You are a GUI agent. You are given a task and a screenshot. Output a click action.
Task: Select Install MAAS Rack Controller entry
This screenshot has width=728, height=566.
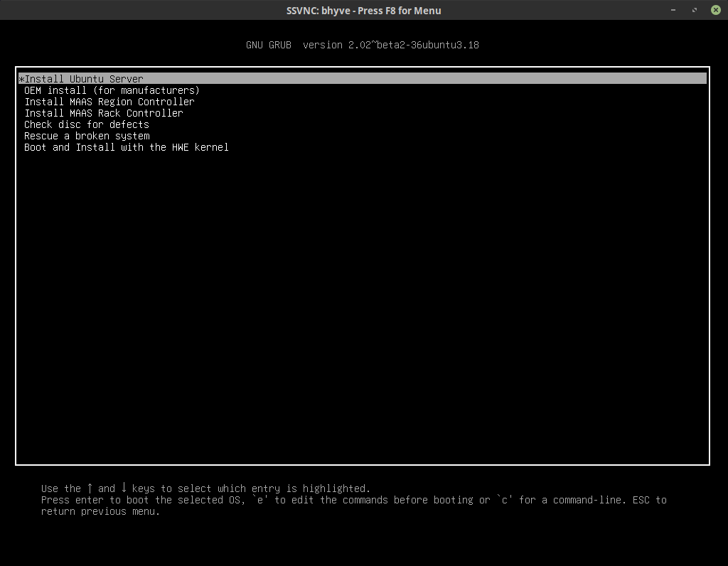point(104,113)
